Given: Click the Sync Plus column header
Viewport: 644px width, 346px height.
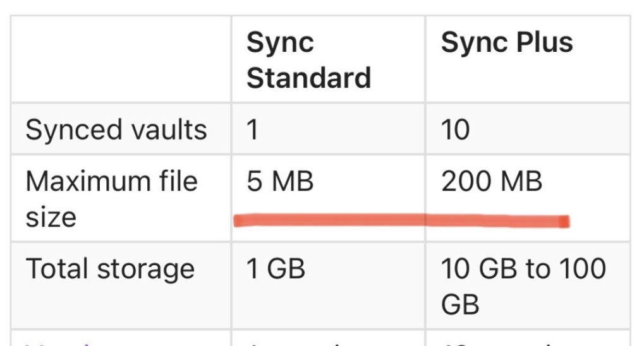Looking at the screenshot, I should (507, 43).
